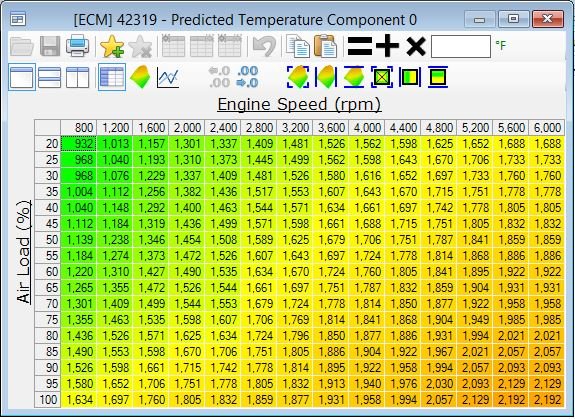Open the 2D line graph view

point(168,77)
